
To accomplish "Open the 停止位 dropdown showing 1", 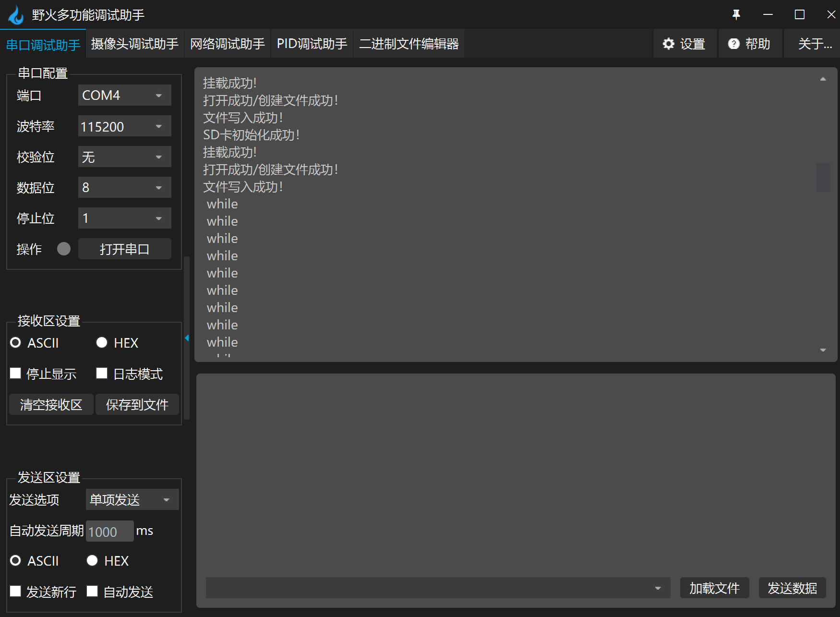I will 125,218.
